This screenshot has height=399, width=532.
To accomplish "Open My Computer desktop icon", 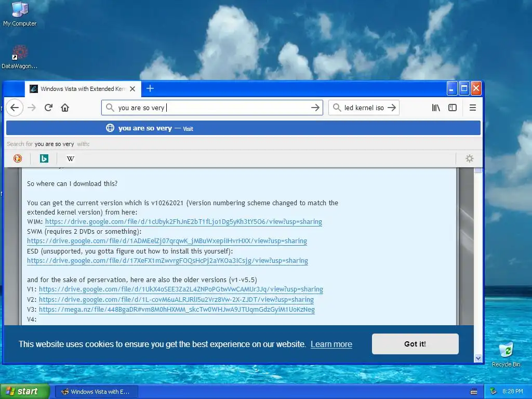I will [x=20, y=14].
